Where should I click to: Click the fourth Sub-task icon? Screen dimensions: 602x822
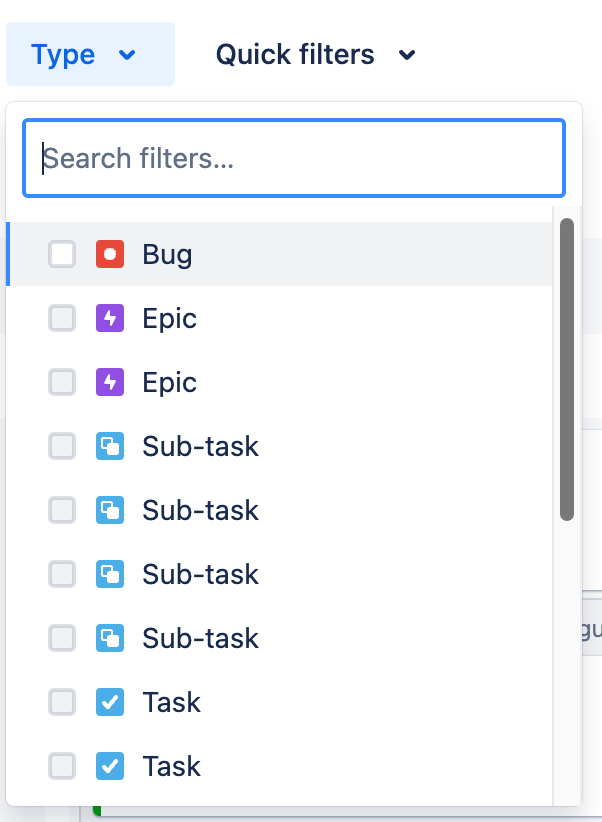point(110,638)
